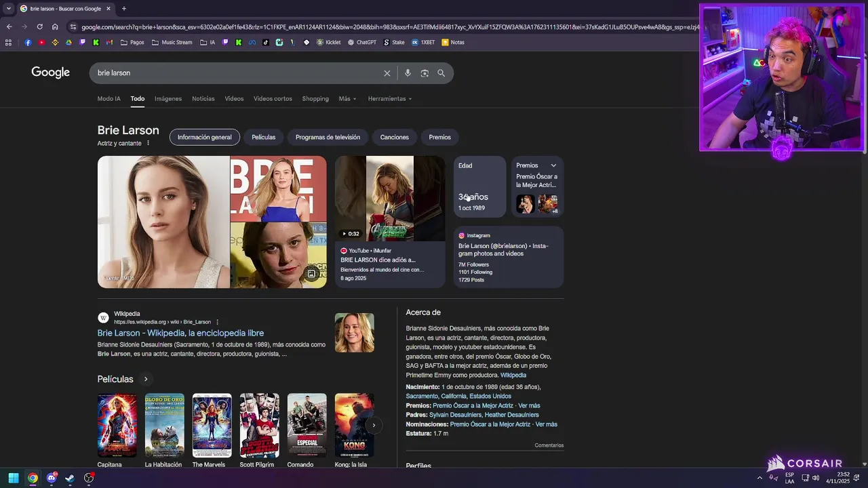The image size is (868, 488).
Task: Open the ChatGPT bookmark
Action: pos(362,42)
